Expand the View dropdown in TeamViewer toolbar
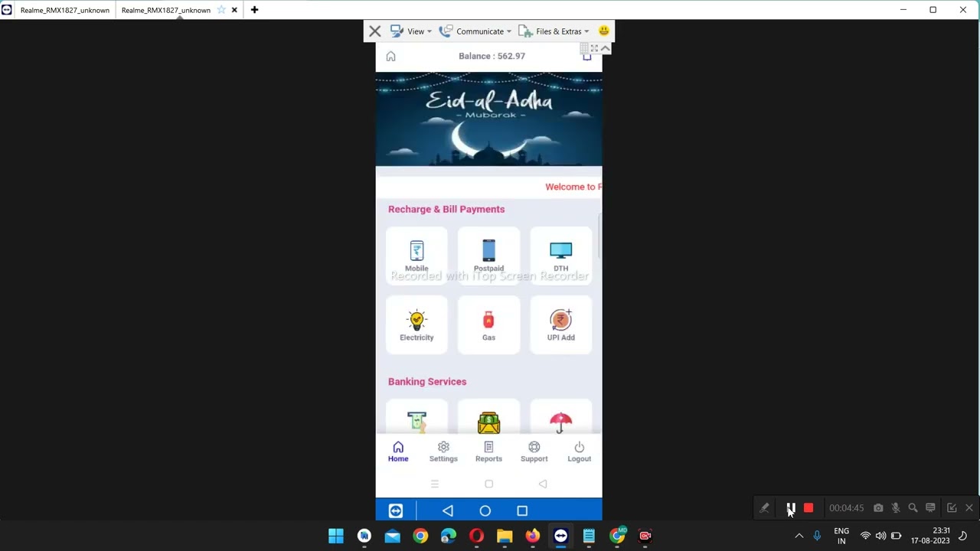This screenshot has height=551, width=980. (x=411, y=31)
